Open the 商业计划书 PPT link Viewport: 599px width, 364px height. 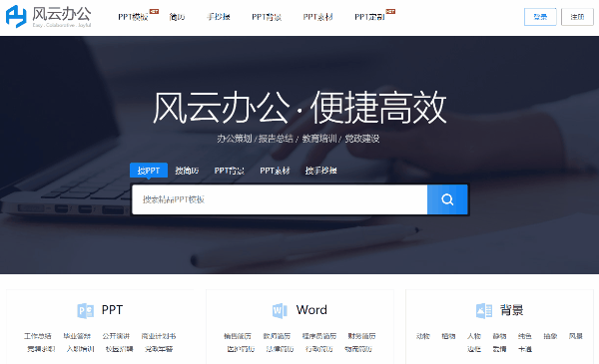pos(159,336)
